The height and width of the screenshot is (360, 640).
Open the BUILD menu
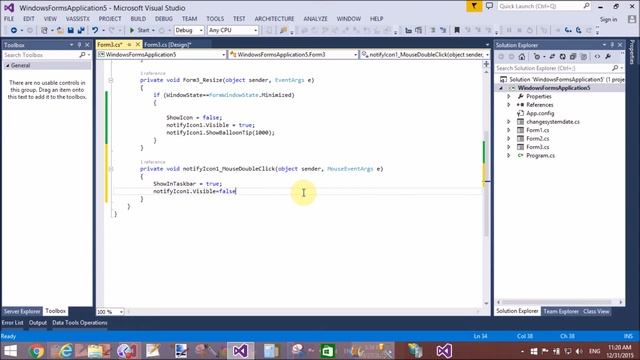[x=138, y=19]
